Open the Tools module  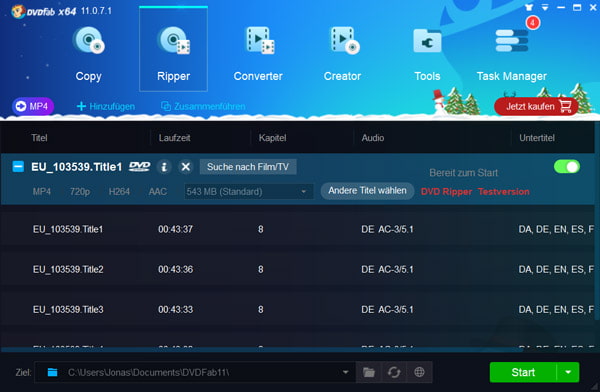click(427, 54)
